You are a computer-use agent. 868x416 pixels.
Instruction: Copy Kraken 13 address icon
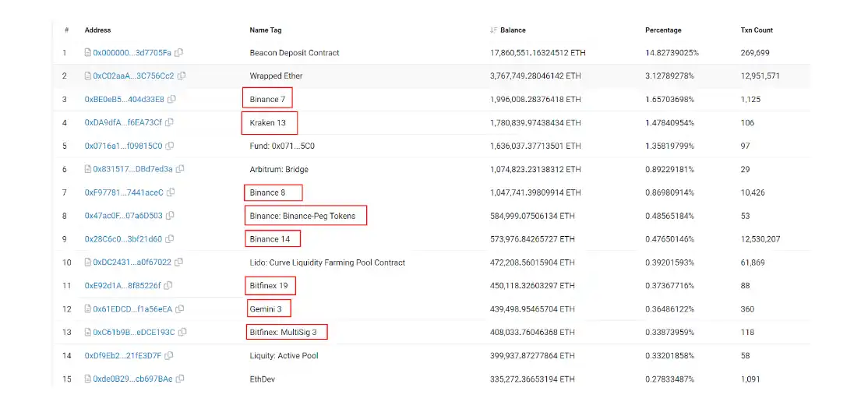[x=169, y=123]
